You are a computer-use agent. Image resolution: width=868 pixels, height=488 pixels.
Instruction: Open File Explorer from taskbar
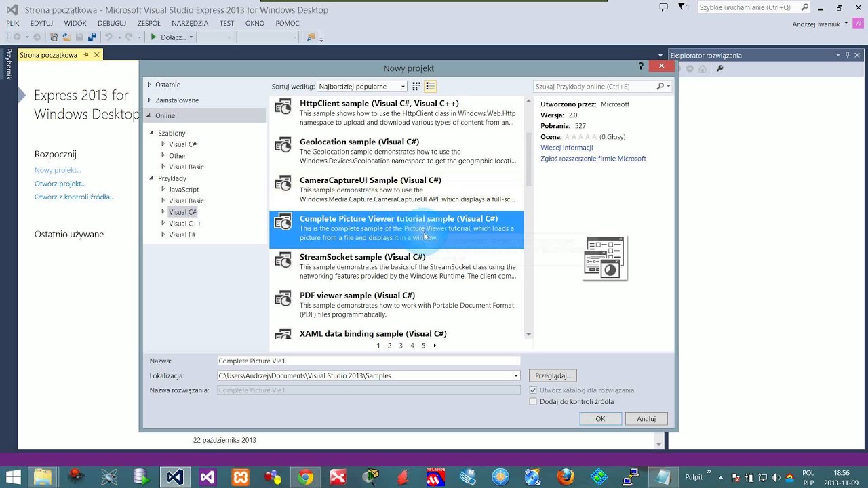click(x=43, y=477)
